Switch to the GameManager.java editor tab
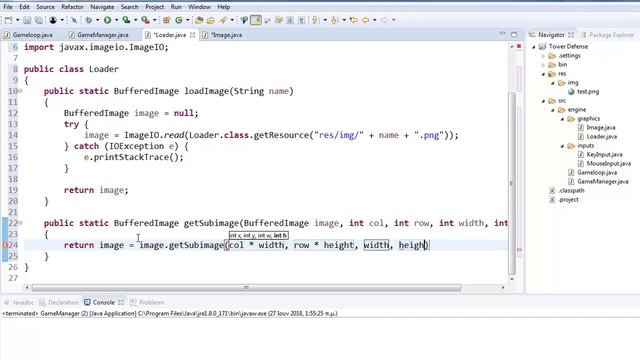The width and height of the screenshot is (640, 360). 99,35
